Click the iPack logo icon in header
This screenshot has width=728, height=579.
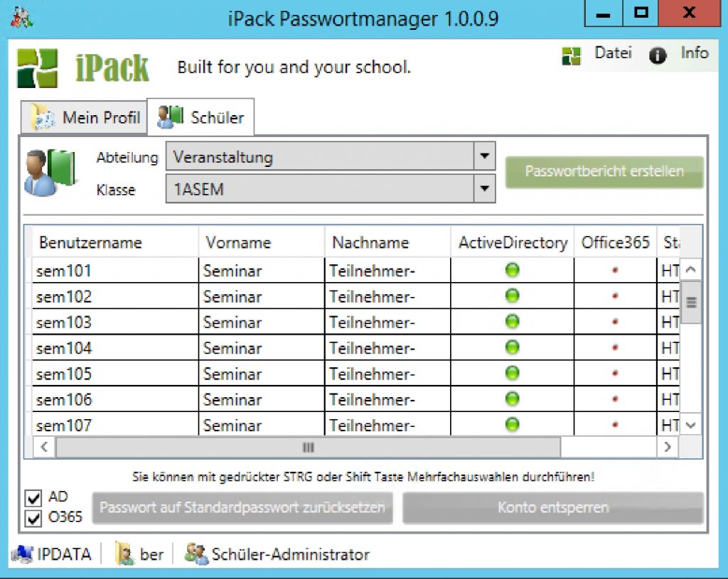pyautogui.click(x=37, y=68)
